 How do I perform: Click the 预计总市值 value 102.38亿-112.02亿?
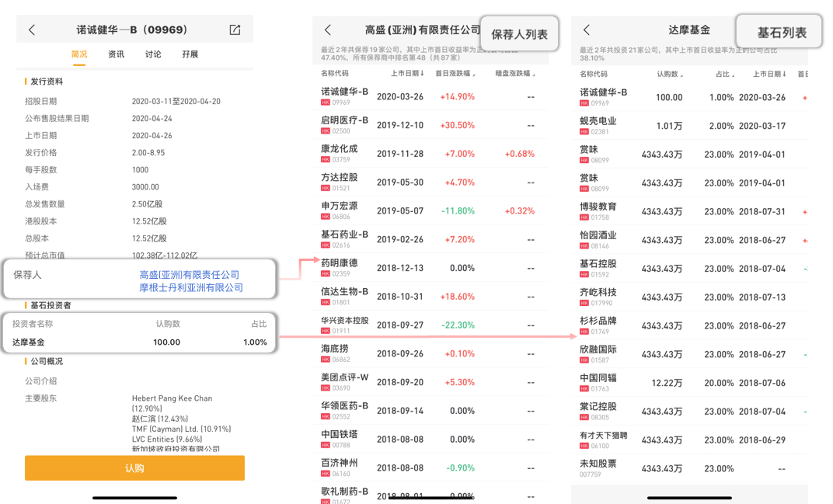(165, 255)
